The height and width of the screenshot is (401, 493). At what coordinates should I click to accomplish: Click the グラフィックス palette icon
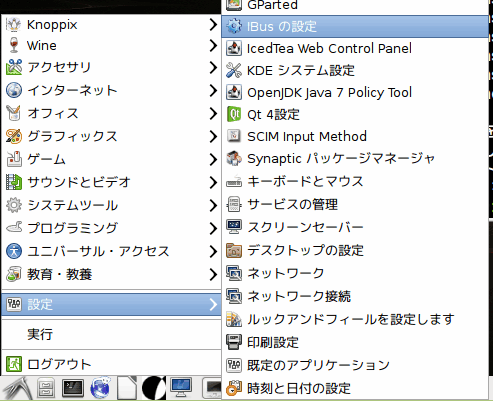(x=14, y=136)
